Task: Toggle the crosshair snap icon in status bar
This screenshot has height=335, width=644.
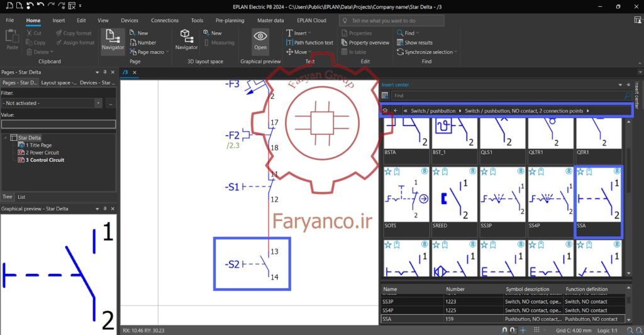Action: [x=523, y=330]
